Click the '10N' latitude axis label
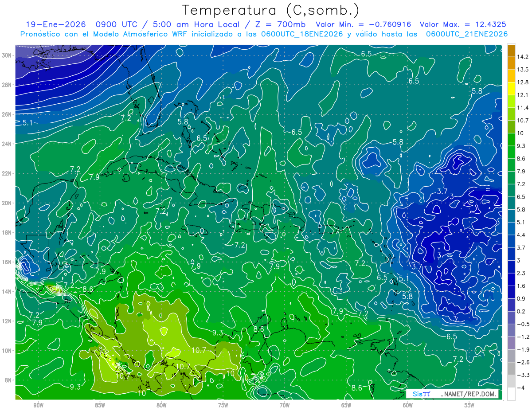 (7, 351)
